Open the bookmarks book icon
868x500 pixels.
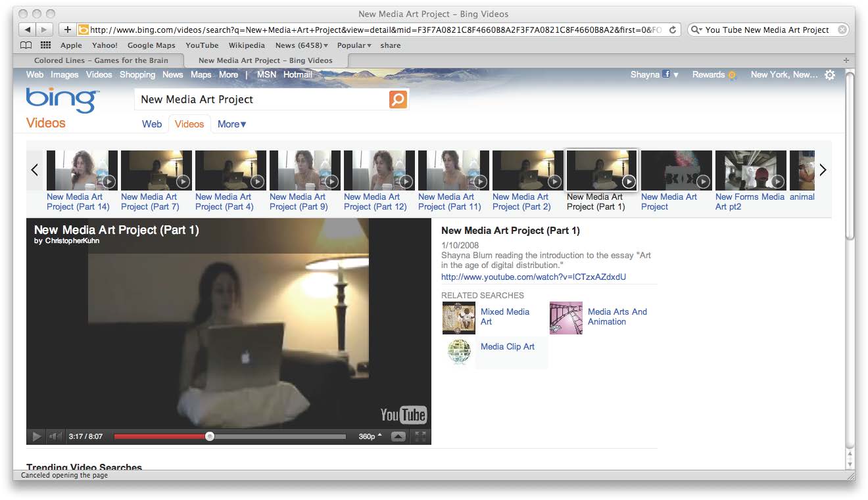click(26, 45)
